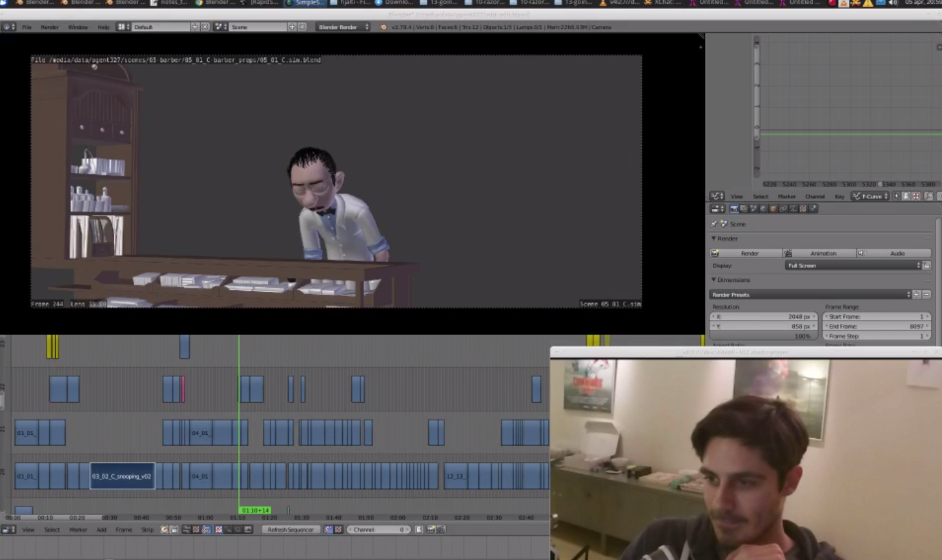Toggle show only selected arrow in graph header
The height and width of the screenshot is (560, 942).
[x=897, y=196]
